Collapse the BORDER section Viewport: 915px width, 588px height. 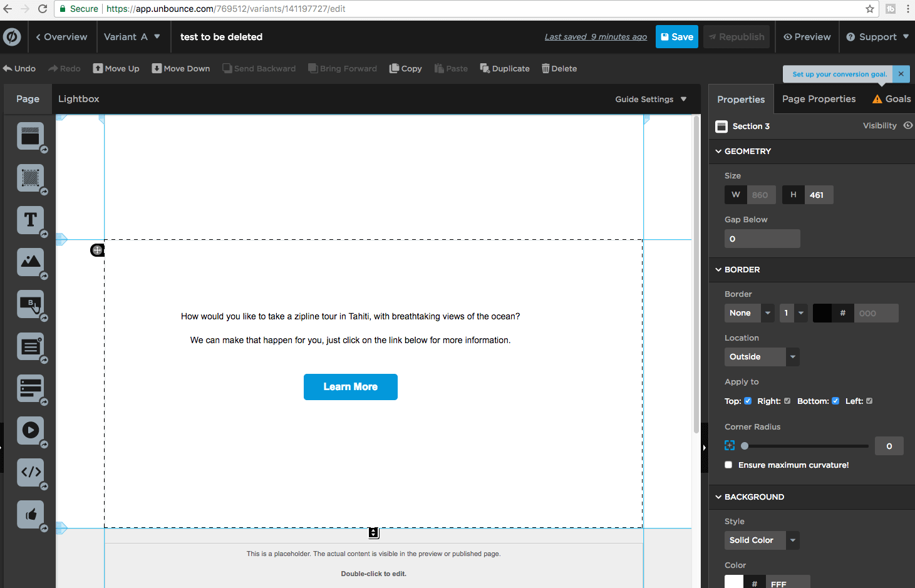tap(718, 269)
